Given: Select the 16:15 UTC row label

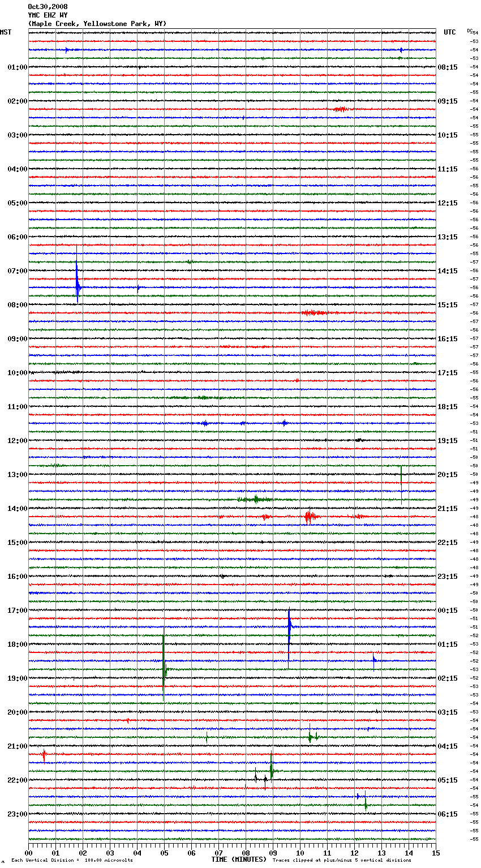Looking at the screenshot, I should point(448,339).
